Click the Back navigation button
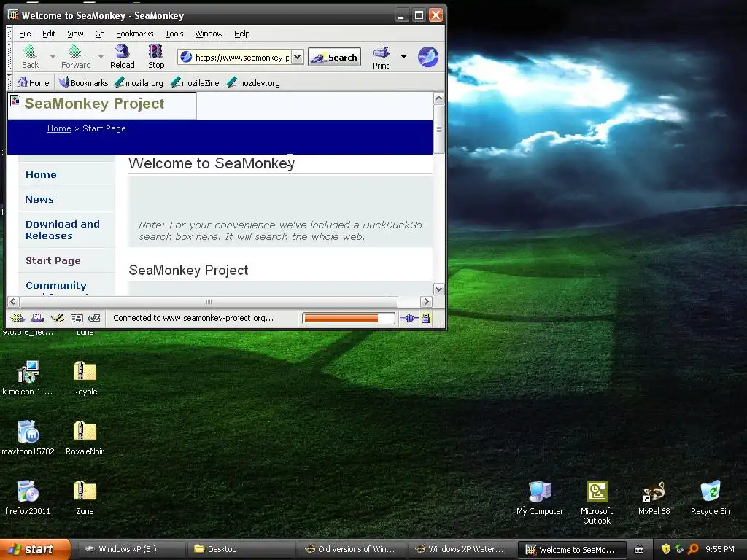The height and width of the screenshot is (560, 747). coord(30,57)
